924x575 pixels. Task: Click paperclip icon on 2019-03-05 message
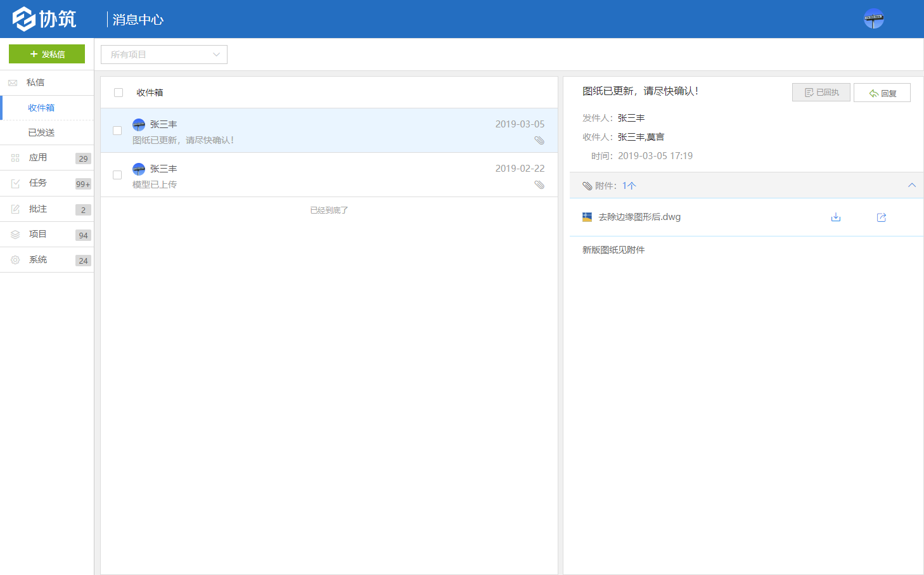point(539,141)
